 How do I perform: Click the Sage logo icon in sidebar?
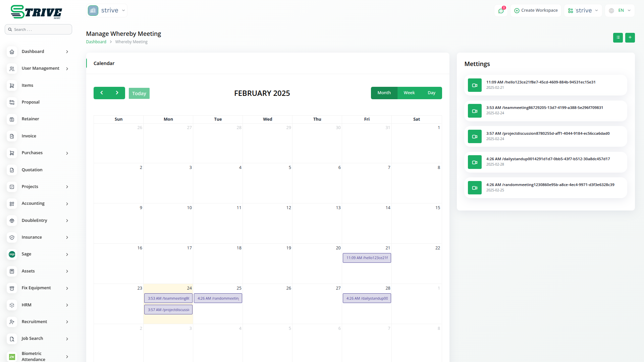tap(12, 254)
